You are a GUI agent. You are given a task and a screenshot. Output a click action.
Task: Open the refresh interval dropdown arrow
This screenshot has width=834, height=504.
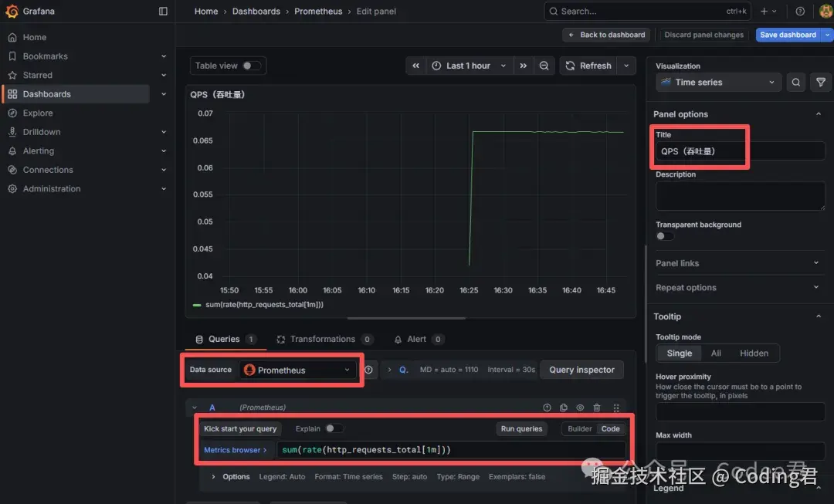coord(626,66)
